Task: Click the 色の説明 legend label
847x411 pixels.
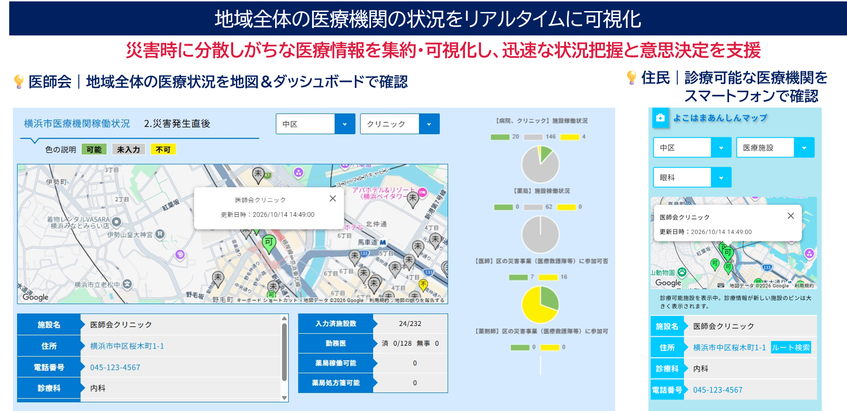Action: pyautogui.click(x=60, y=150)
